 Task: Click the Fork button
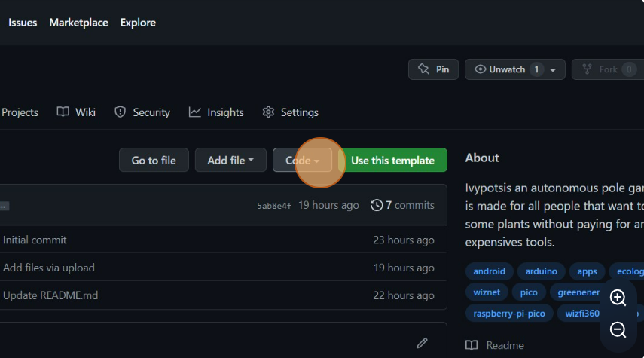click(609, 69)
